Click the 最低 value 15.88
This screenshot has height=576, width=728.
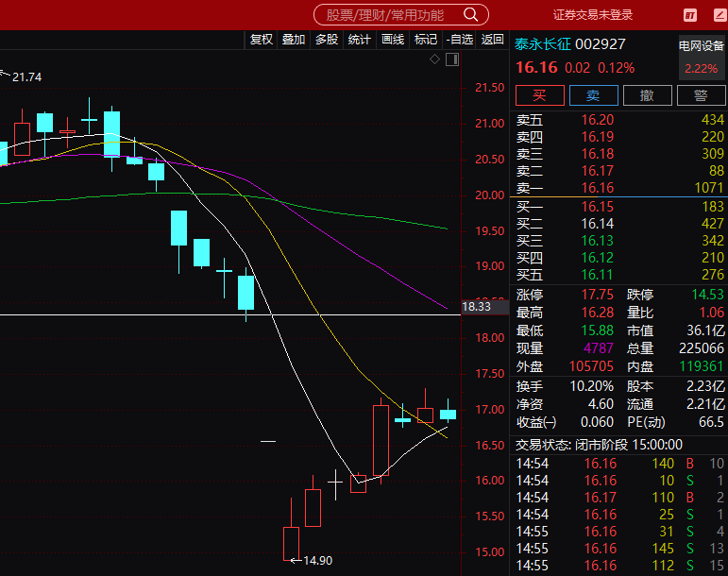pyautogui.click(x=598, y=330)
